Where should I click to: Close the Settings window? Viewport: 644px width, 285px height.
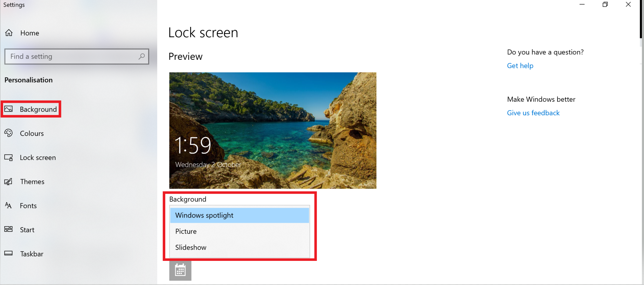click(x=628, y=5)
